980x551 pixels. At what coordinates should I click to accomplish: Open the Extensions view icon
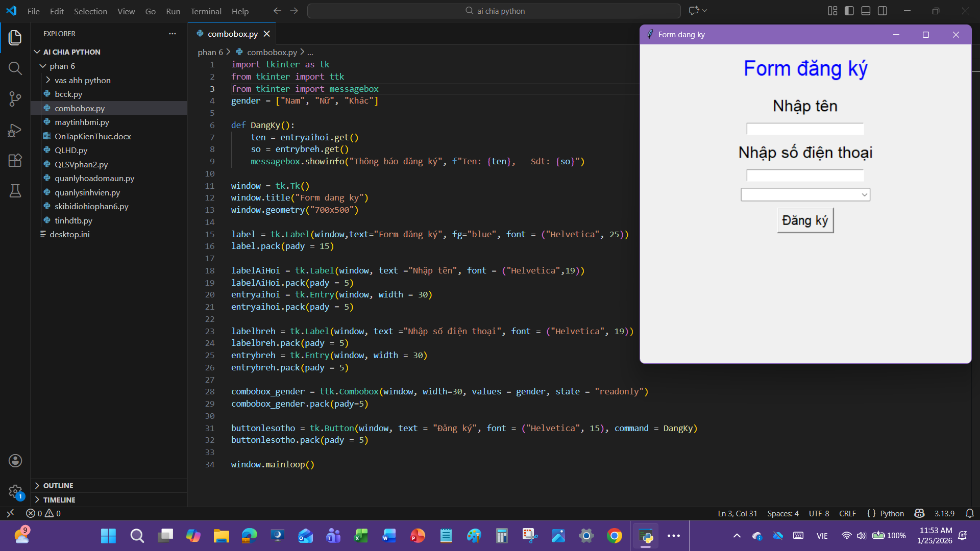[x=15, y=161]
